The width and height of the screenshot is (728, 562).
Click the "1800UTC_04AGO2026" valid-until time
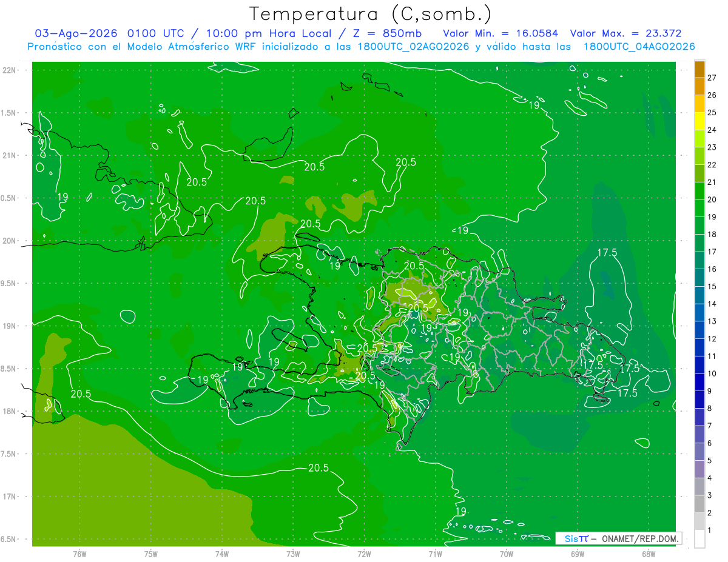(639, 47)
